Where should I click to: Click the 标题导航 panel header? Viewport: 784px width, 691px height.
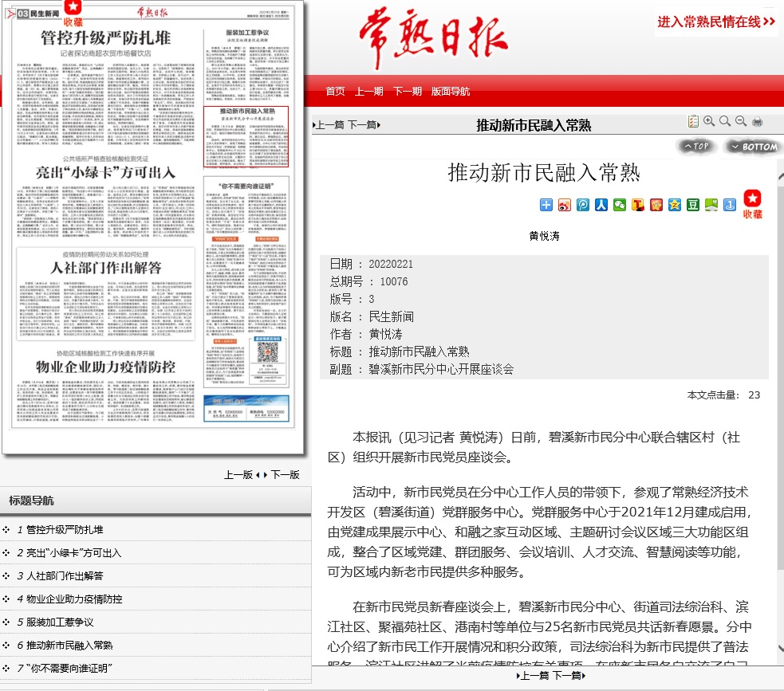click(156, 501)
